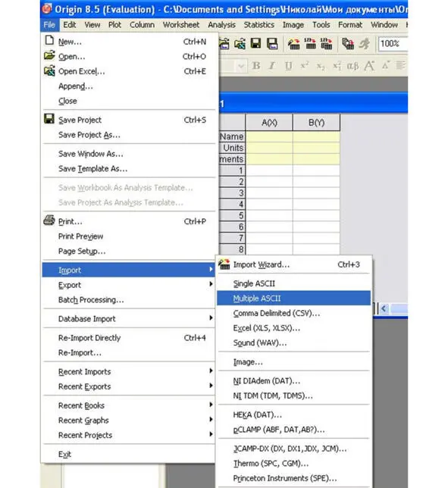Open the Statistics menu in menu bar
The height and width of the screenshot is (488, 448).
click(258, 25)
